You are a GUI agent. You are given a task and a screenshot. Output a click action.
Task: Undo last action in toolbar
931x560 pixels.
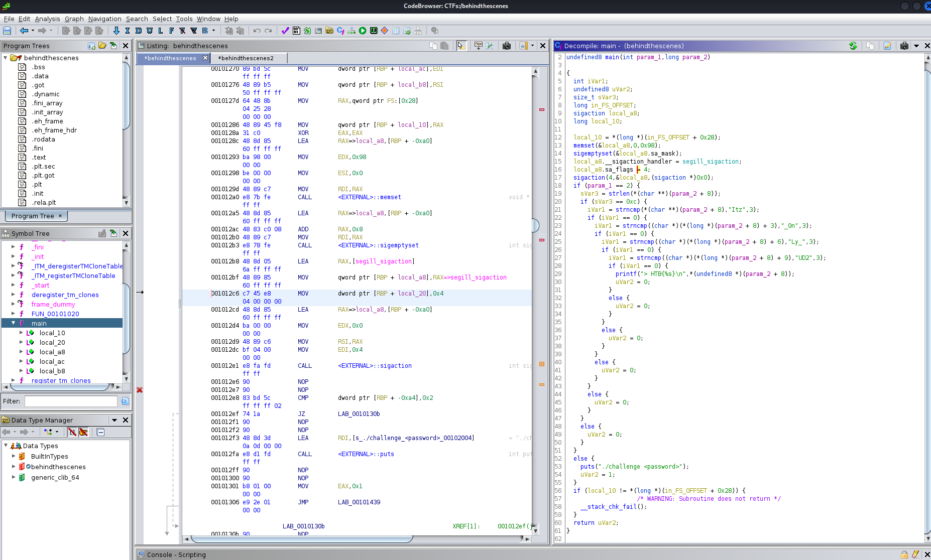pos(257,31)
